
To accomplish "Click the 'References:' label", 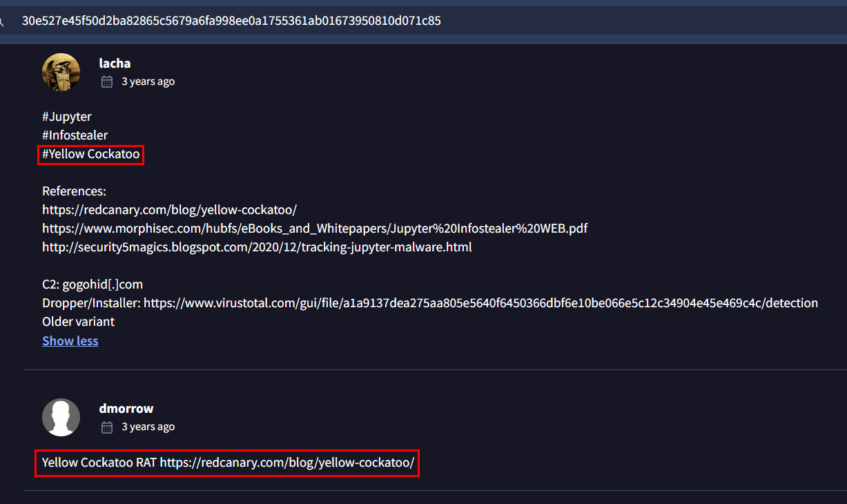I will pos(75,191).
